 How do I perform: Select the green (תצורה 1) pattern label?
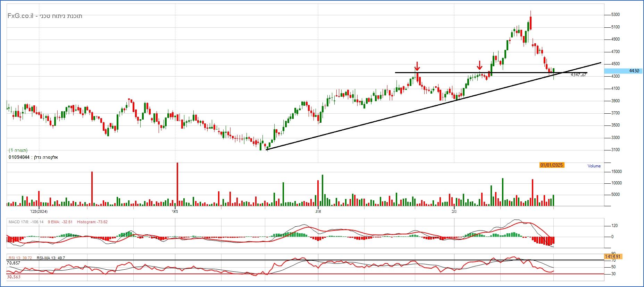18,150
